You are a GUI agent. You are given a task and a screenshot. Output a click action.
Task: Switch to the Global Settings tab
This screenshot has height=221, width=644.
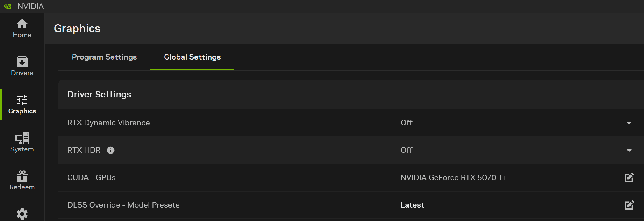pos(192,57)
